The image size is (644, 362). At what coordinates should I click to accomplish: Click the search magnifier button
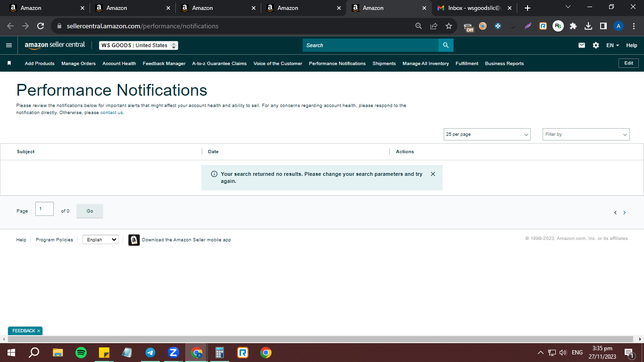446,45
